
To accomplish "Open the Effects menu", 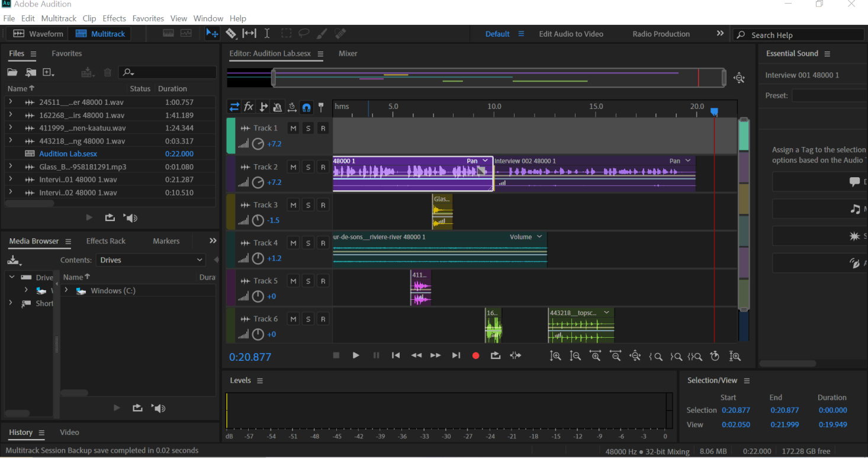I will [114, 18].
